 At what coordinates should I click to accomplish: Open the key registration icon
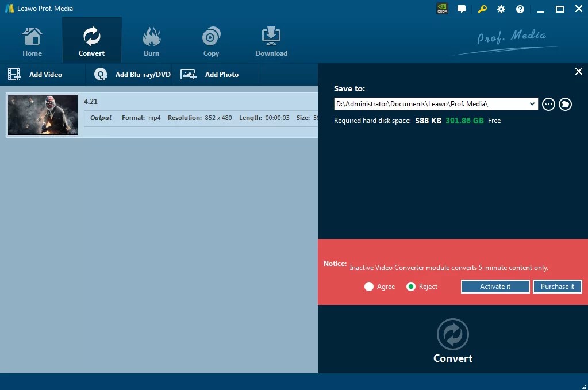click(x=482, y=9)
